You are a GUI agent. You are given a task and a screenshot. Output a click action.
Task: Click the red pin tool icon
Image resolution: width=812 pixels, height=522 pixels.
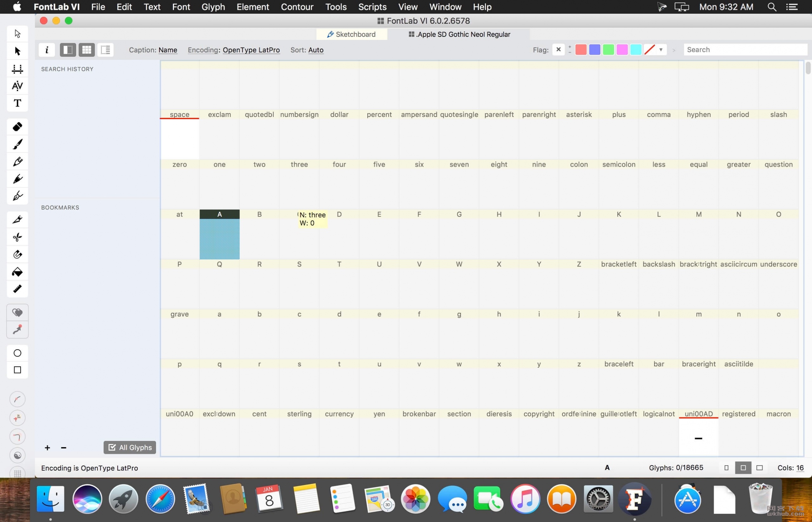pos(17,330)
